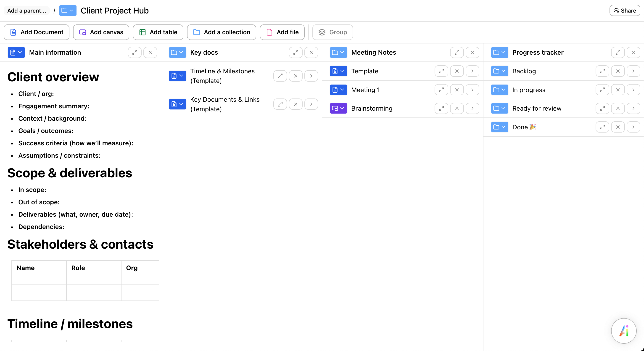
Task: Open the In progress collection with its arrow
Action: point(633,90)
